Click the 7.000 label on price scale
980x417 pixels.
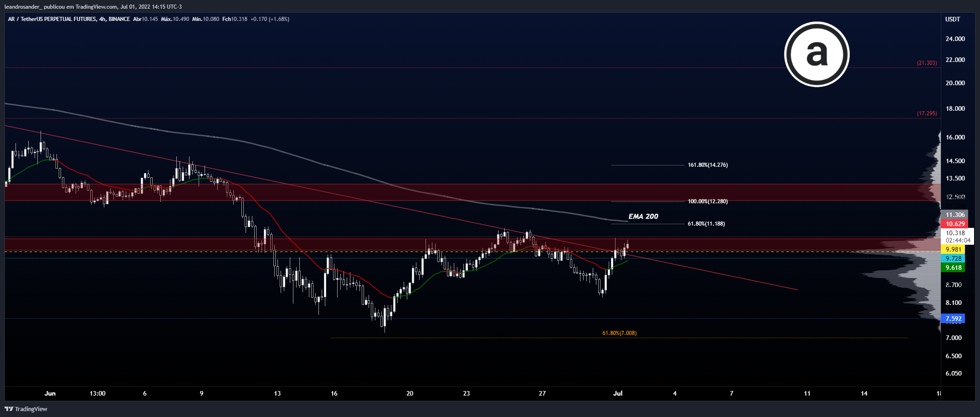tap(954, 338)
